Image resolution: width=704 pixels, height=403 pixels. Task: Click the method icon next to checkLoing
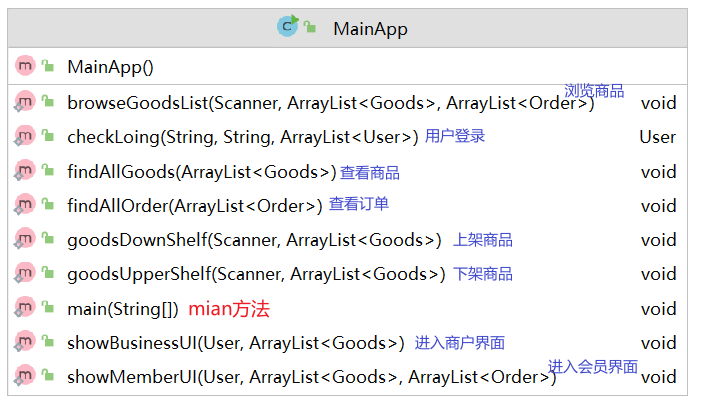click(x=25, y=136)
